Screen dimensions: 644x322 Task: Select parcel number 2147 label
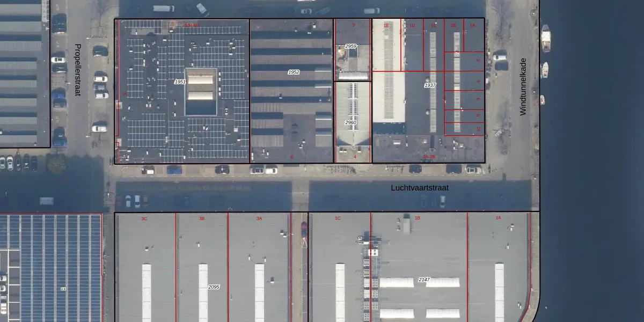(x=425, y=280)
